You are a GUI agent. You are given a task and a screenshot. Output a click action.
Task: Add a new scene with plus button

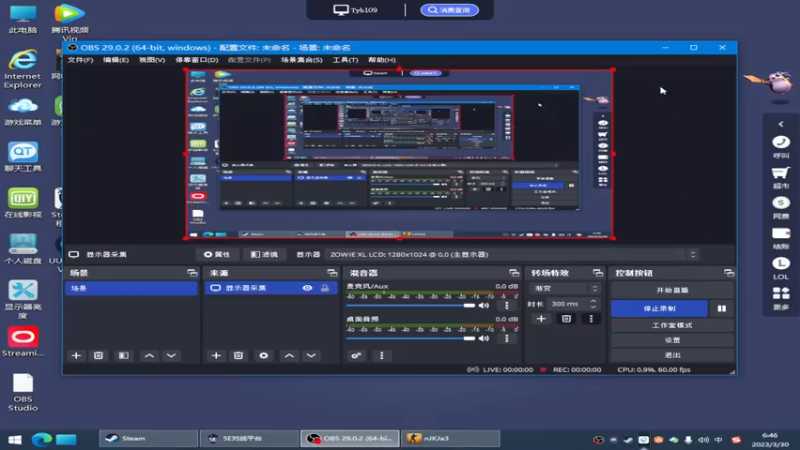click(x=76, y=356)
